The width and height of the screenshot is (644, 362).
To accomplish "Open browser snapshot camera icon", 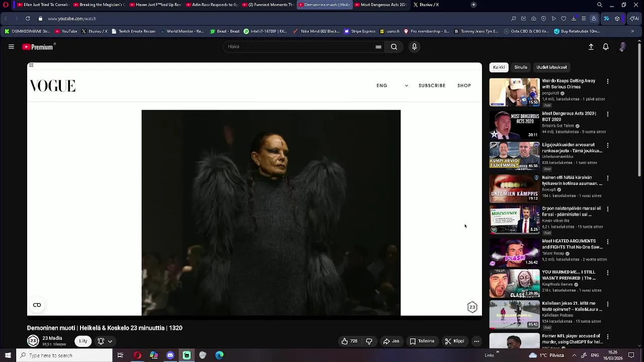I will (x=533, y=19).
